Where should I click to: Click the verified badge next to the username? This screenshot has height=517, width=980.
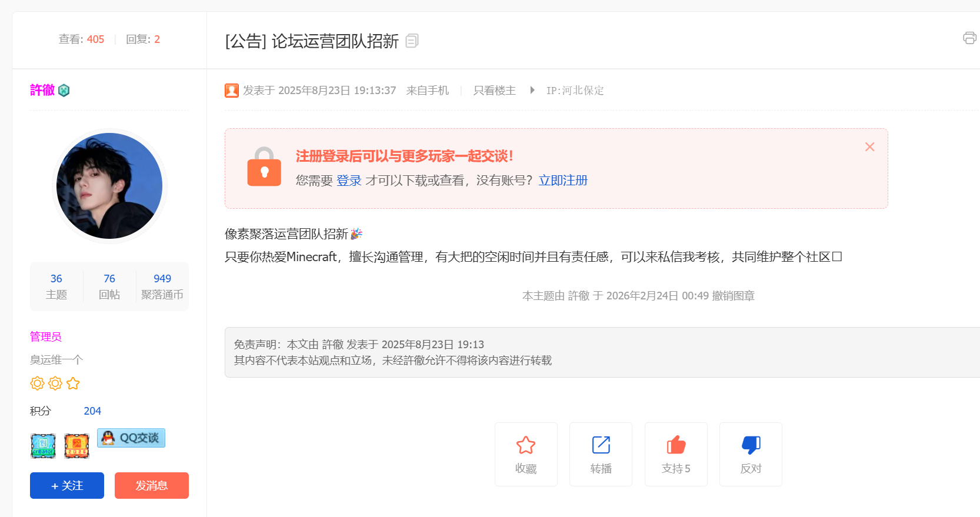pos(64,90)
